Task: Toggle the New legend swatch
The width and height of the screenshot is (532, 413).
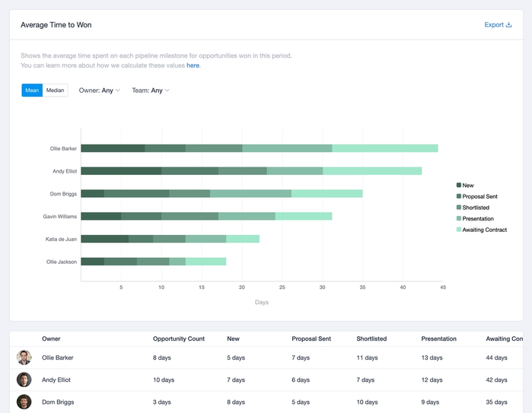Action: tap(459, 185)
